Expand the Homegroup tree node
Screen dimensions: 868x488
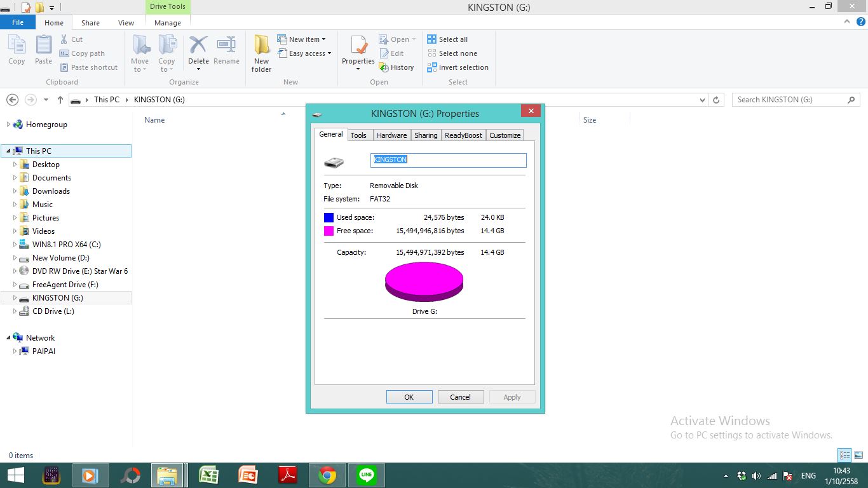click(x=8, y=125)
